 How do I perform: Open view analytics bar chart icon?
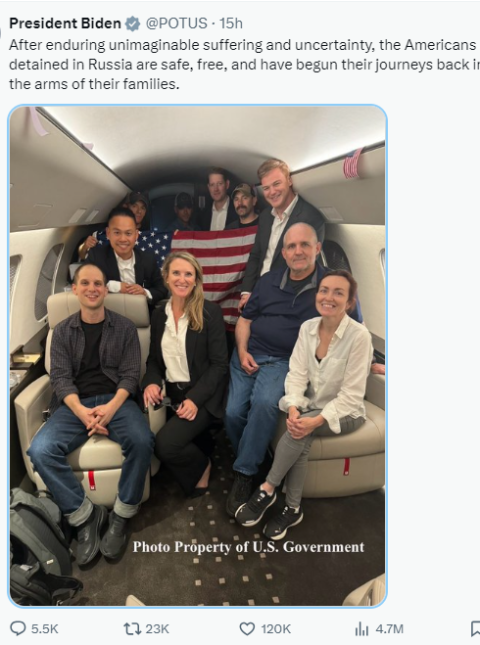(362, 629)
